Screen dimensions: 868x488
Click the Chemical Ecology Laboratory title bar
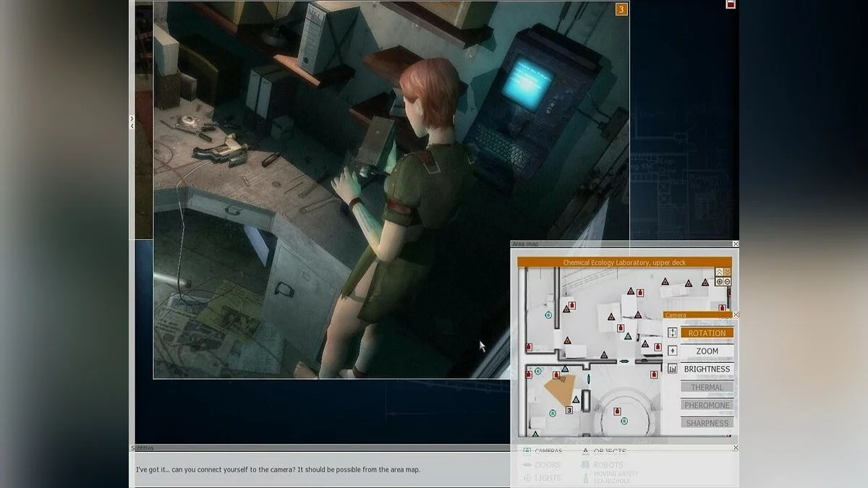624,262
